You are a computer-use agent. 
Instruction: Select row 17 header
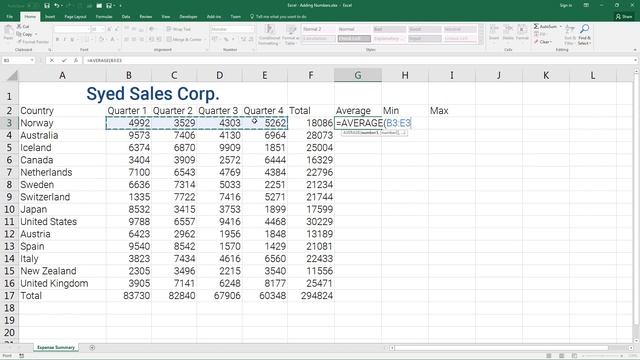point(9,296)
